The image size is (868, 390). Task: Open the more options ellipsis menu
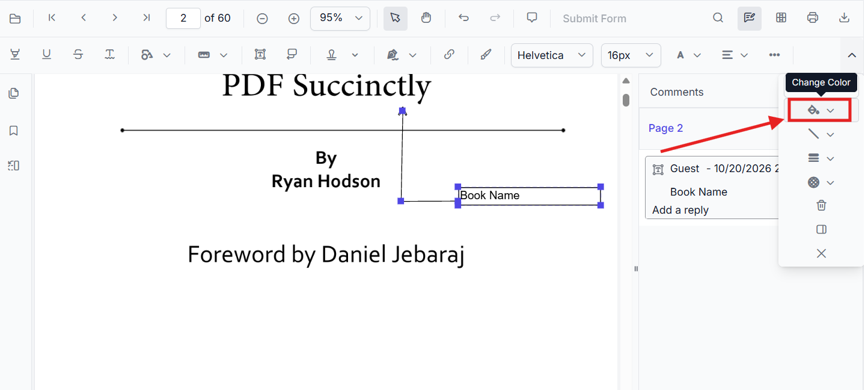click(774, 55)
